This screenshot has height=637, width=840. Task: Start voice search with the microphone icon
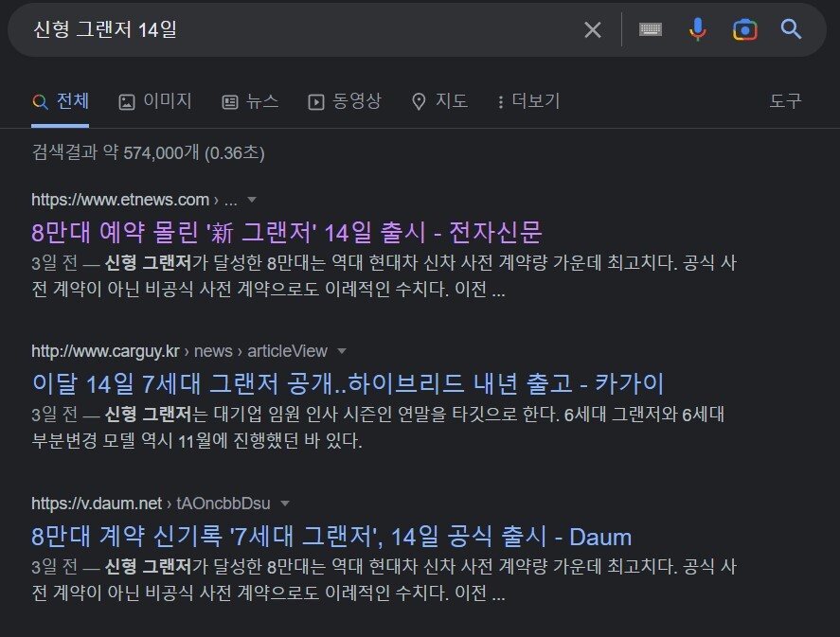click(697, 29)
